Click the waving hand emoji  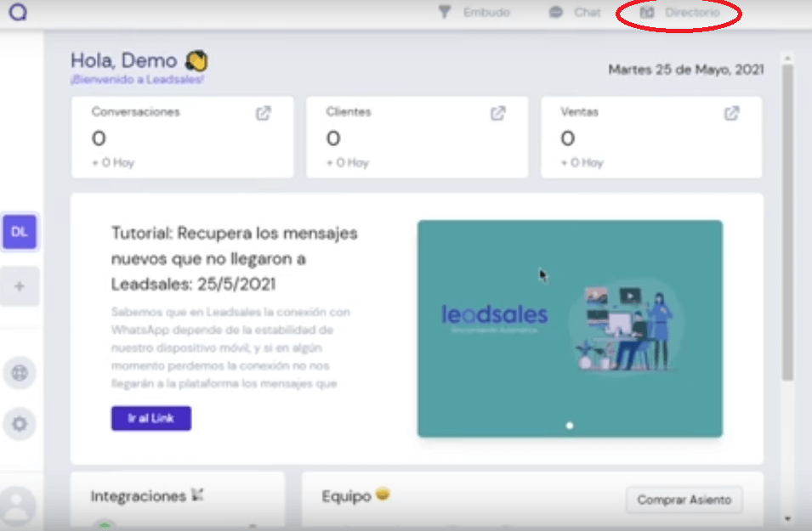click(x=197, y=61)
